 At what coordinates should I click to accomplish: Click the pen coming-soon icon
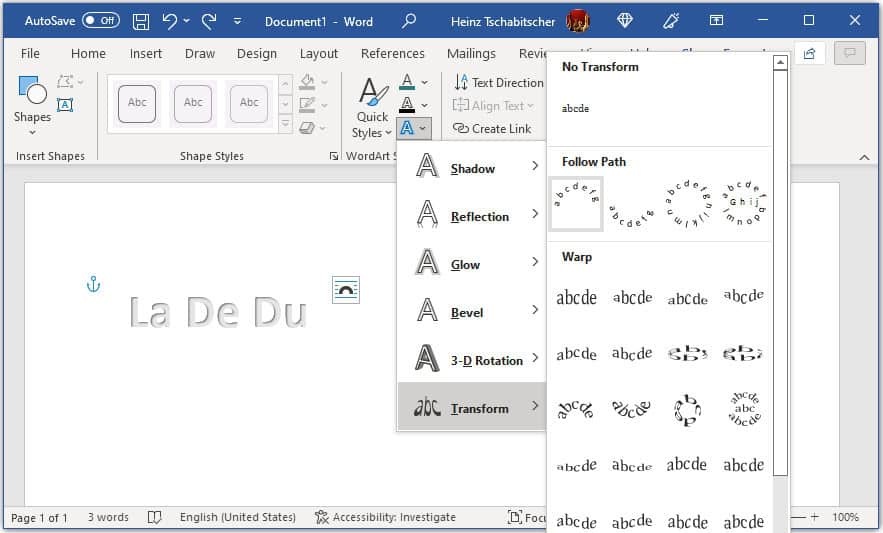coord(671,21)
